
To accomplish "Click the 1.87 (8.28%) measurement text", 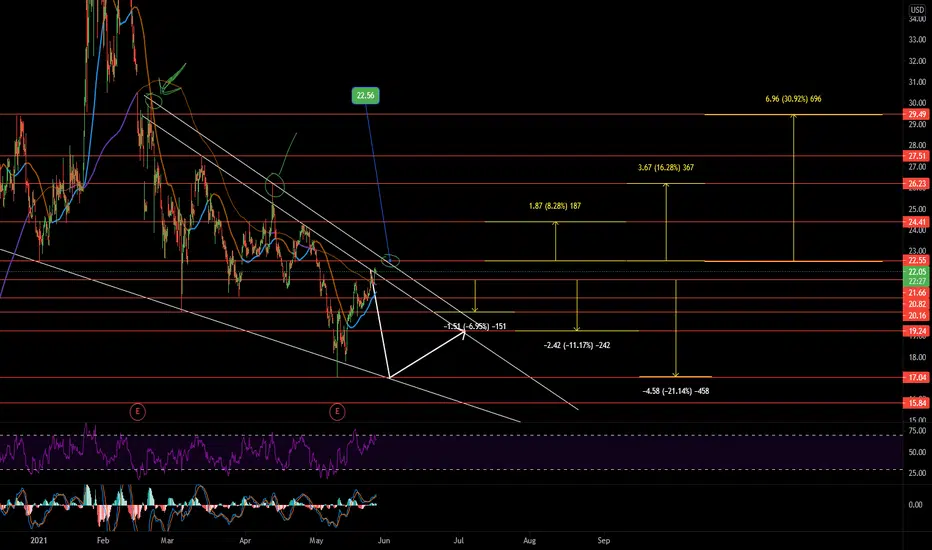I will click(x=555, y=206).
